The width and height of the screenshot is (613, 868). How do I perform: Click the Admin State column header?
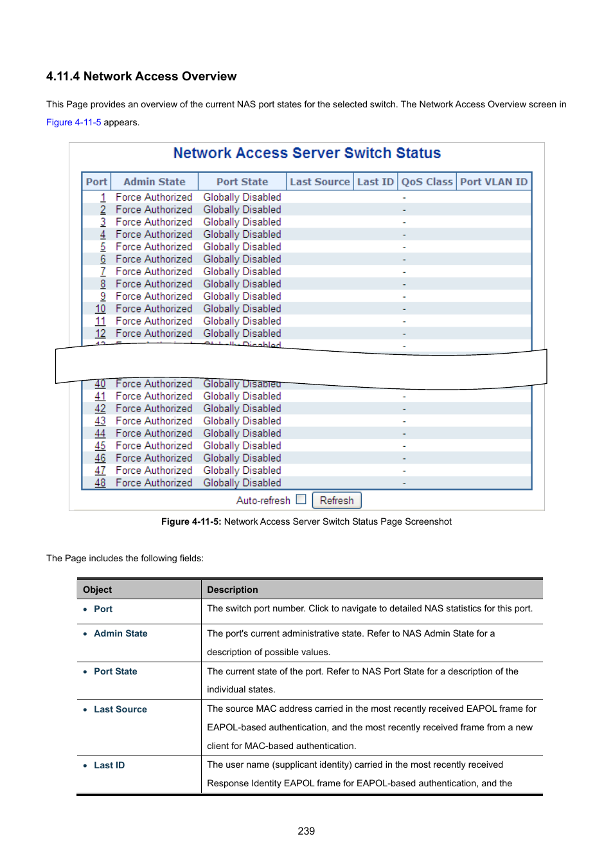[x=154, y=182]
